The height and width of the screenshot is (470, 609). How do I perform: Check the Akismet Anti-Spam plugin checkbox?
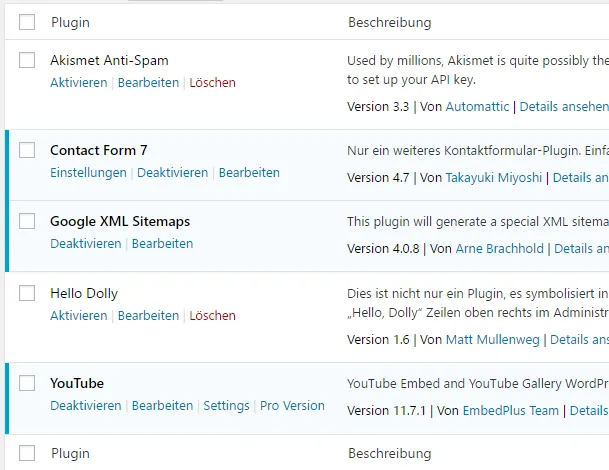[27, 60]
